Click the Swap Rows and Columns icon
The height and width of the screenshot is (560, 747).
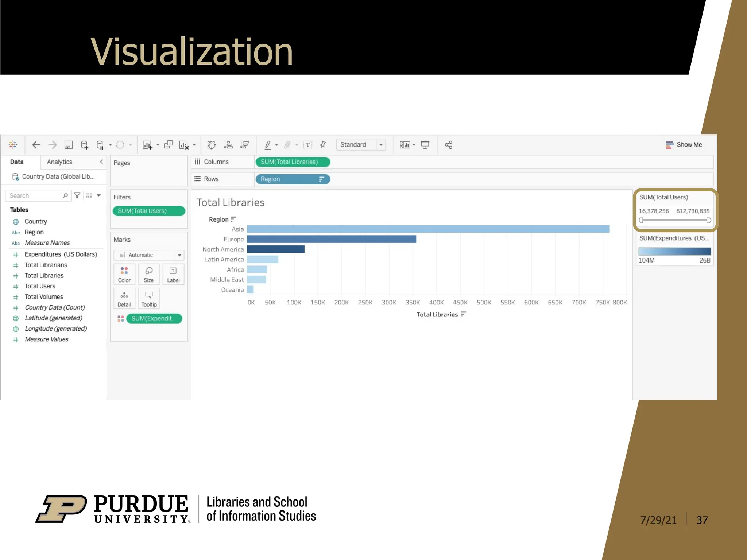212,145
